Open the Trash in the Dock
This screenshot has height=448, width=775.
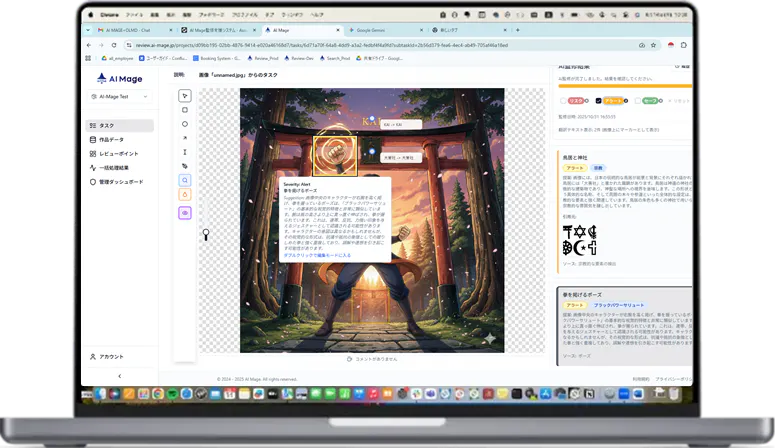[x=674, y=394]
